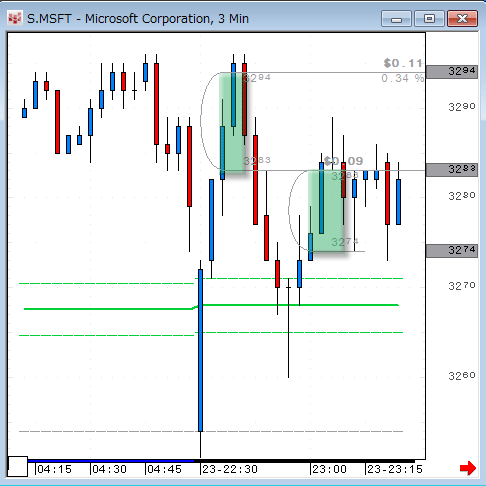Select the lower green shaded trade box

(326, 211)
